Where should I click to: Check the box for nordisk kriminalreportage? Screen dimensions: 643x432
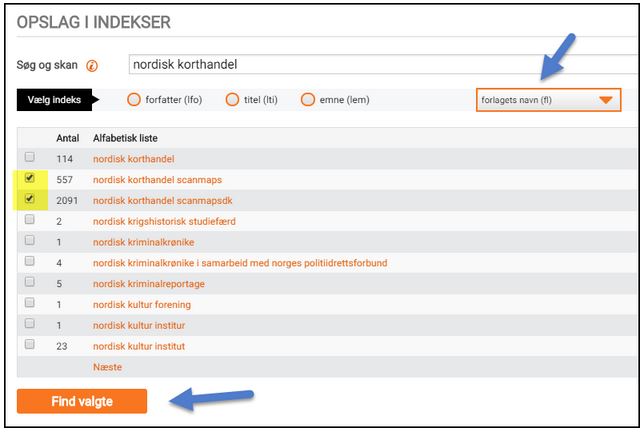coord(30,283)
